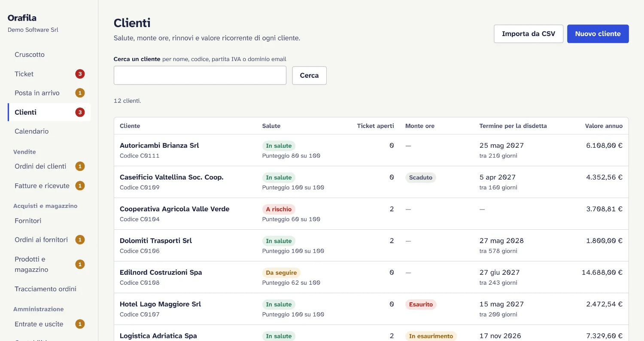644x341 pixels.
Task: Go to the Ticket section
Action: pyautogui.click(x=49, y=74)
